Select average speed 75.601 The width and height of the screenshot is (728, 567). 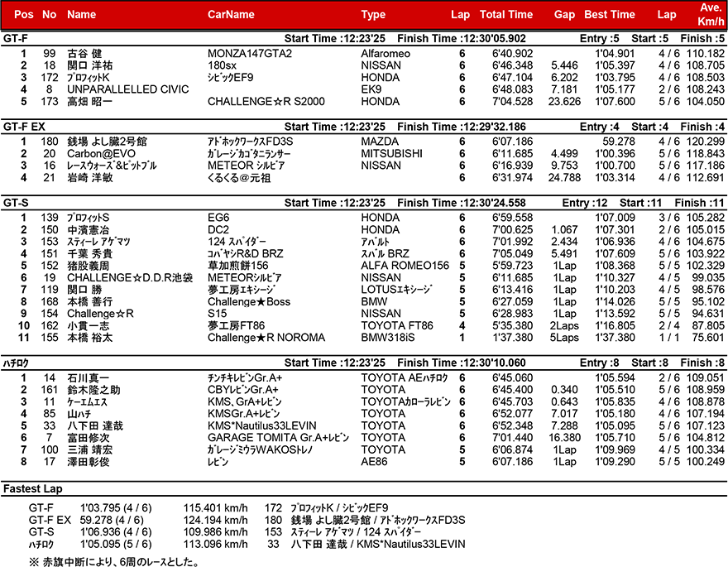[x=708, y=338]
